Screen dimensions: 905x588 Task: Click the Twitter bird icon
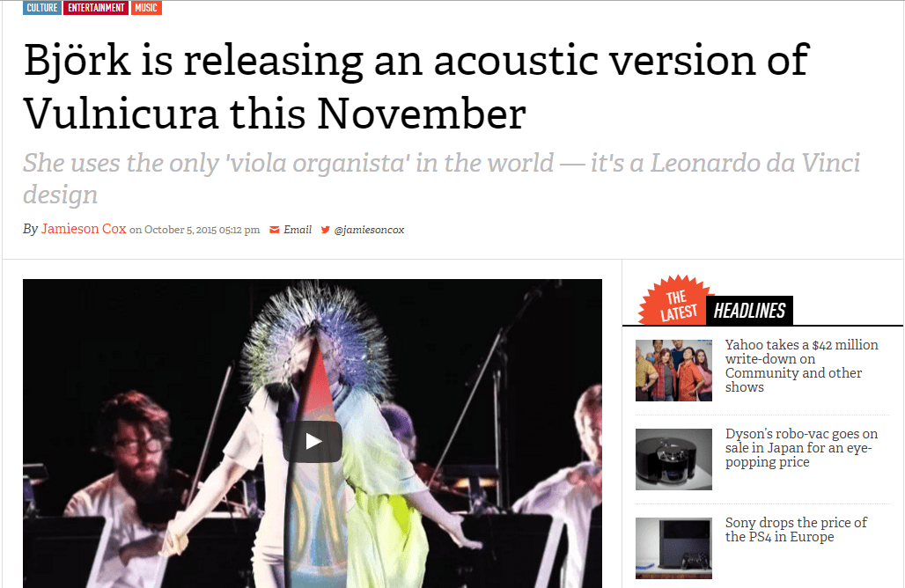pos(326,230)
